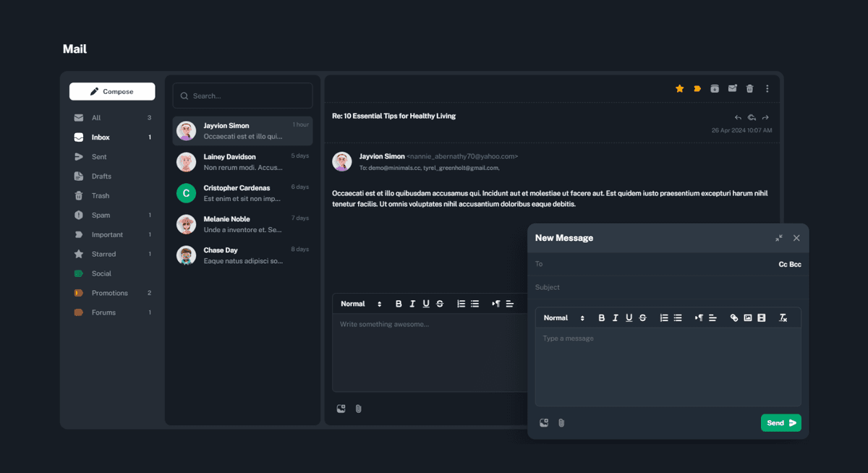Open the Sent folder

[112, 157]
